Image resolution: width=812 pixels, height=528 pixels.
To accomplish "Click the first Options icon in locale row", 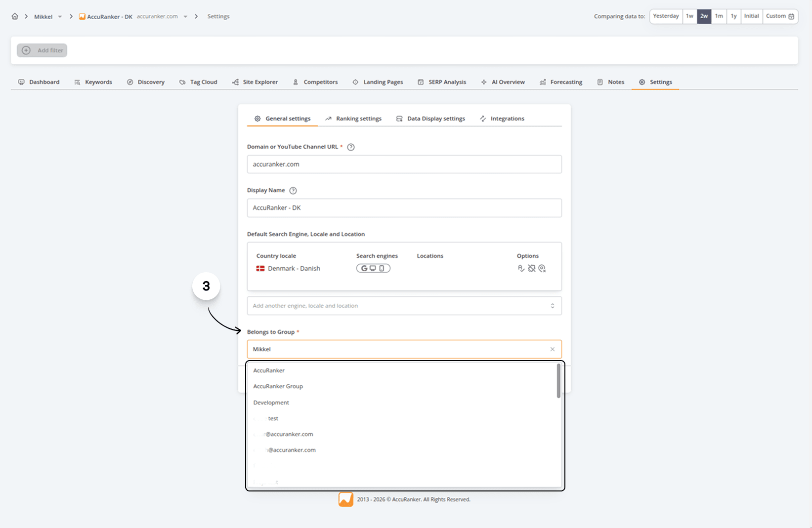I will (x=521, y=269).
